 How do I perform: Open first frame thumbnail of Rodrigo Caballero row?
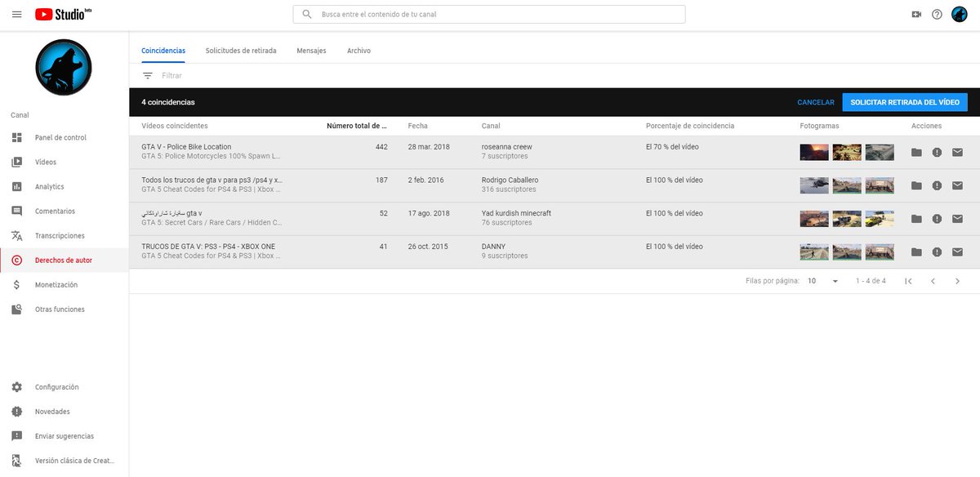[814, 185]
